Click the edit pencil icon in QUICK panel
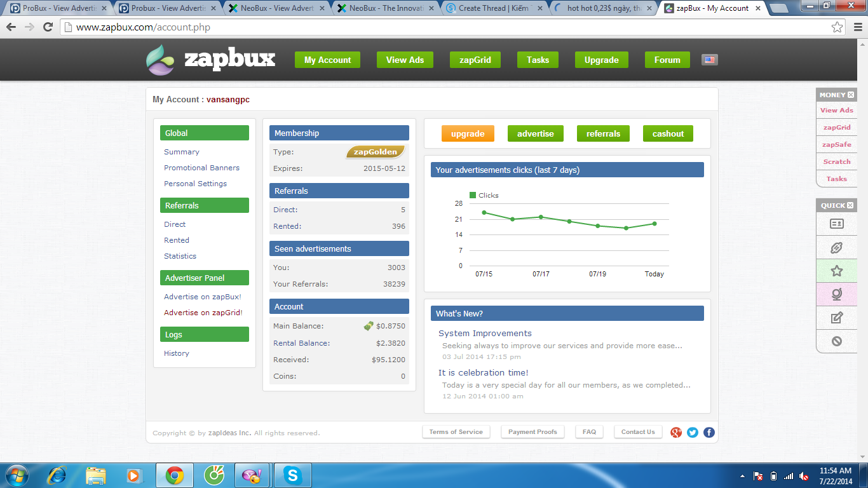The width and height of the screenshot is (868, 488). click(x=837, y=318)
